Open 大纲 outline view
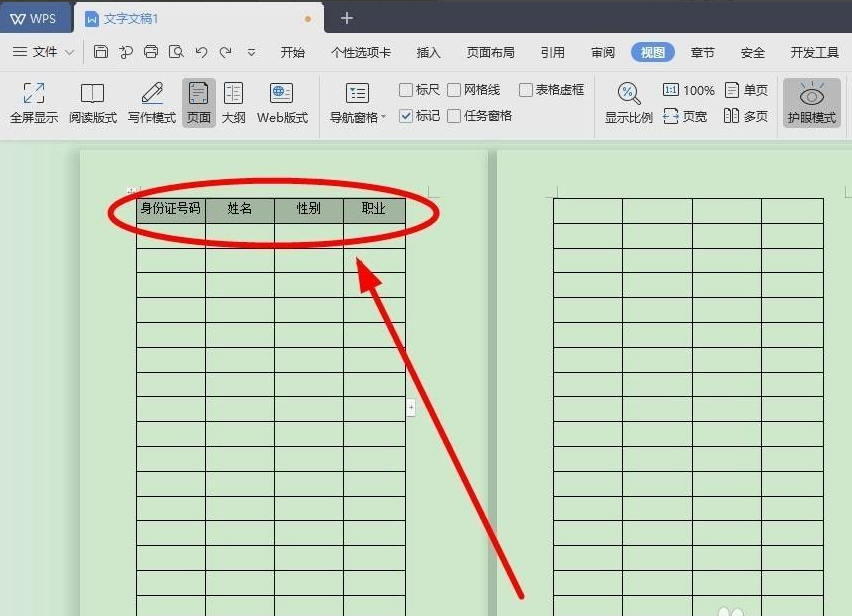 (233, 102)
